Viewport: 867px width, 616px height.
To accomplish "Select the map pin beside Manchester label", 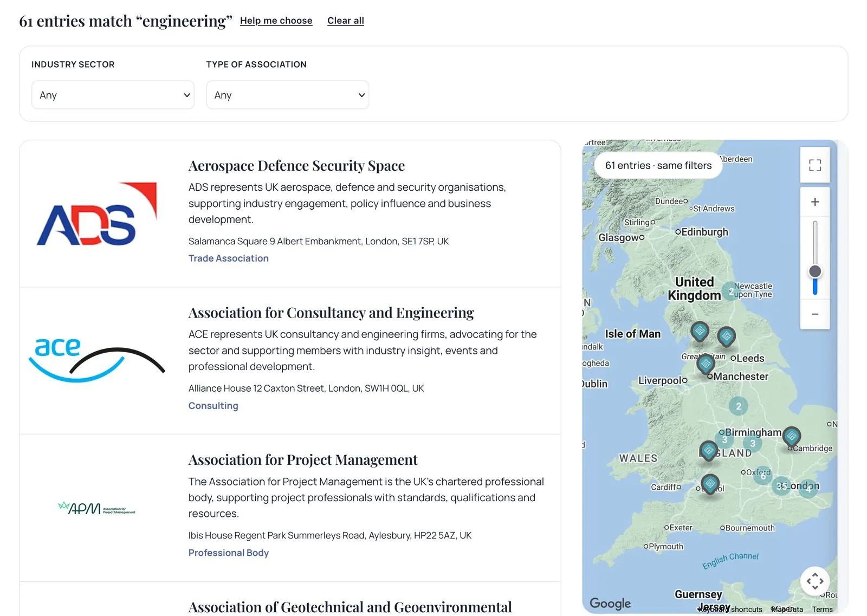I will pyautogui.click(x=706, y=364).
